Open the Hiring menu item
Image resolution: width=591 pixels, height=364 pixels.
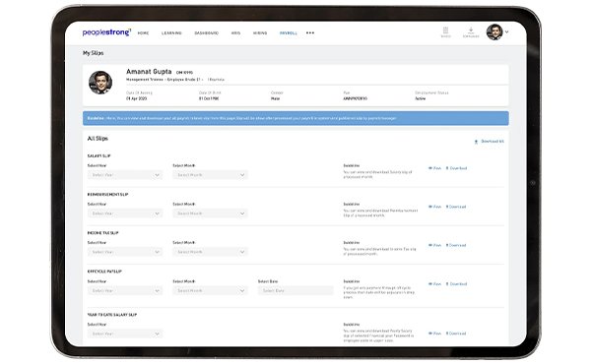[260, 33]
